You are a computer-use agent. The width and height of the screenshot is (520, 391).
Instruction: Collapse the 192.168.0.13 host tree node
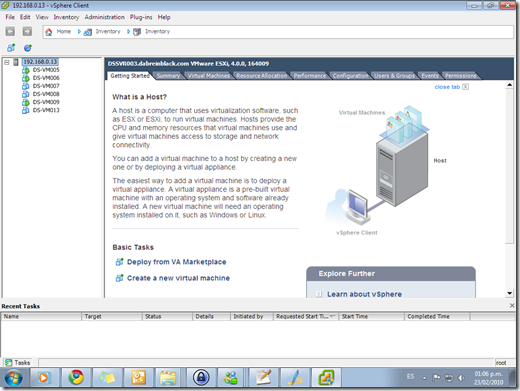[7, 62]
